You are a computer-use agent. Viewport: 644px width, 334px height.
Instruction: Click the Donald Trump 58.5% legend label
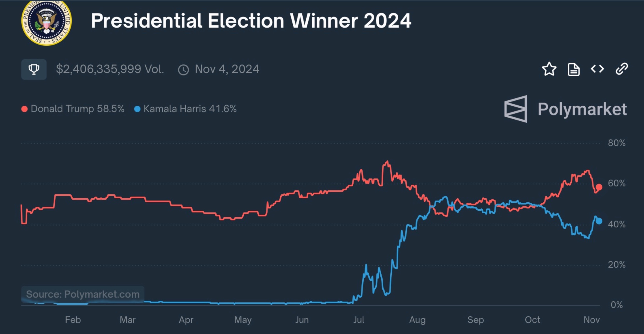(x=78, y=109)
